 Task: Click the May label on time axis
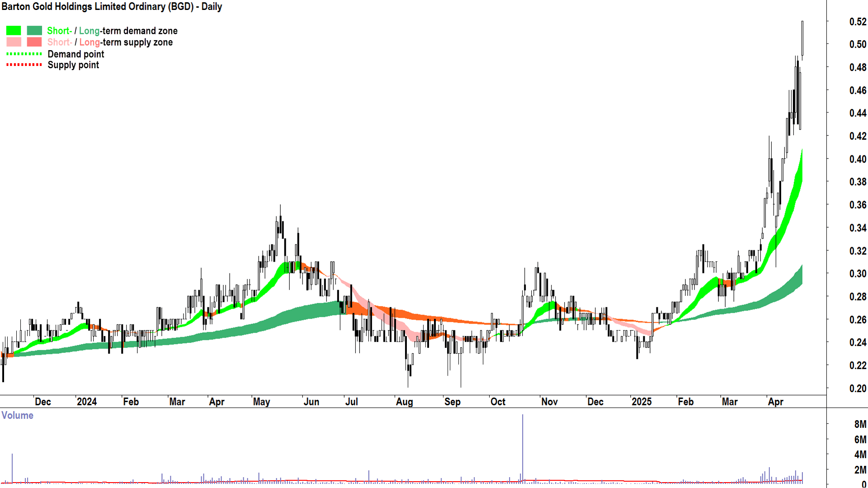point(261,402)
